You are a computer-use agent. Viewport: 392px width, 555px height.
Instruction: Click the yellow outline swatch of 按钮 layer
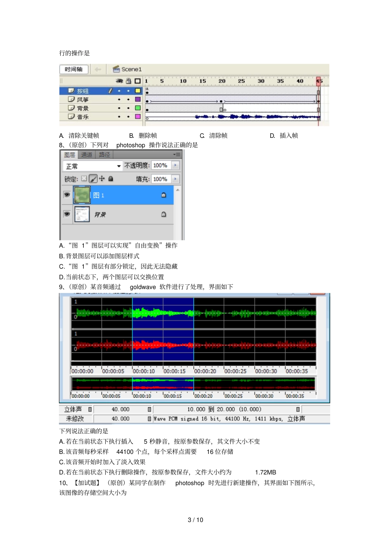pos(138,91)
